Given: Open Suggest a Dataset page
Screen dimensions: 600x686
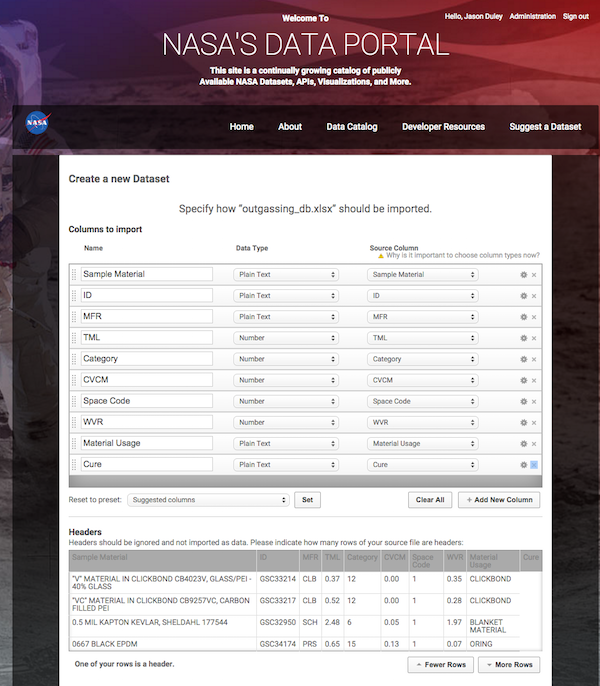Looking at the screenshot, I should coord(545,127).
